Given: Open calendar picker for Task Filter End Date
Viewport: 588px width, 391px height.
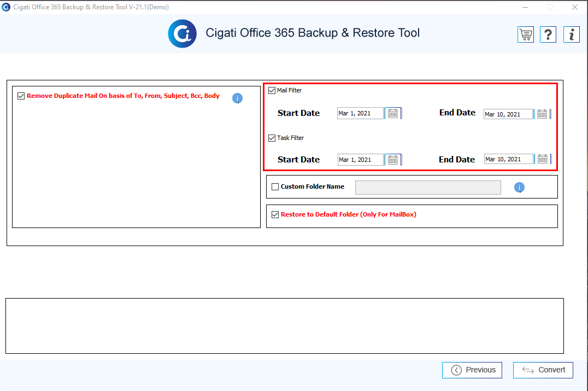Looking at the screenshot, I should click(542, 159).
